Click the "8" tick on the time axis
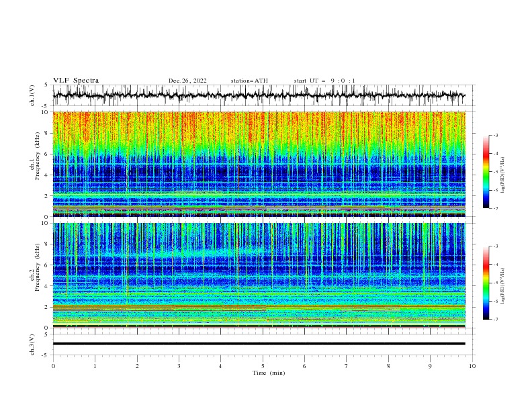Viewport: 532px width, 411px height. coord(388,366)
